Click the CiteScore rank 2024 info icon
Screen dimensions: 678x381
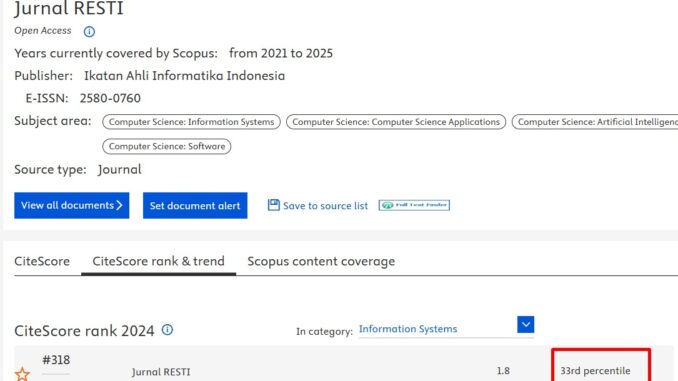tap(167, 330)
